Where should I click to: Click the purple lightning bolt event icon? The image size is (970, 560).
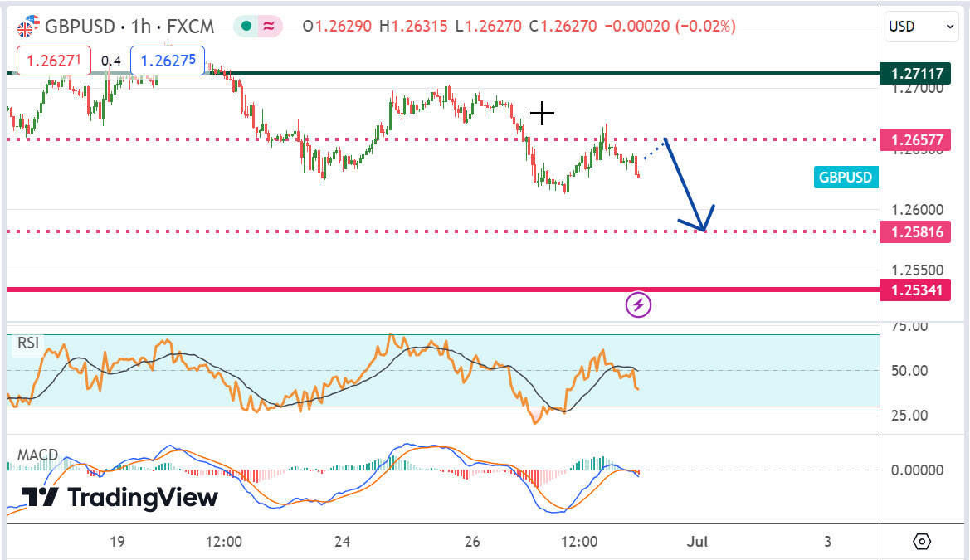click(x=638, y=304)
